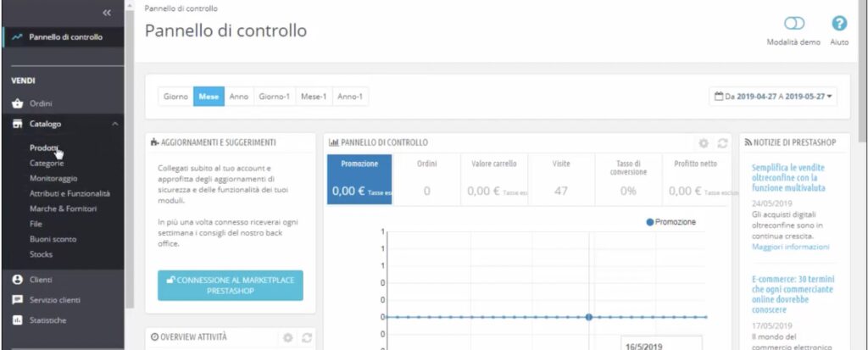Open the Maggiori informazioni link
Viewport: 868px width, 350px height.
coord(790,247)
